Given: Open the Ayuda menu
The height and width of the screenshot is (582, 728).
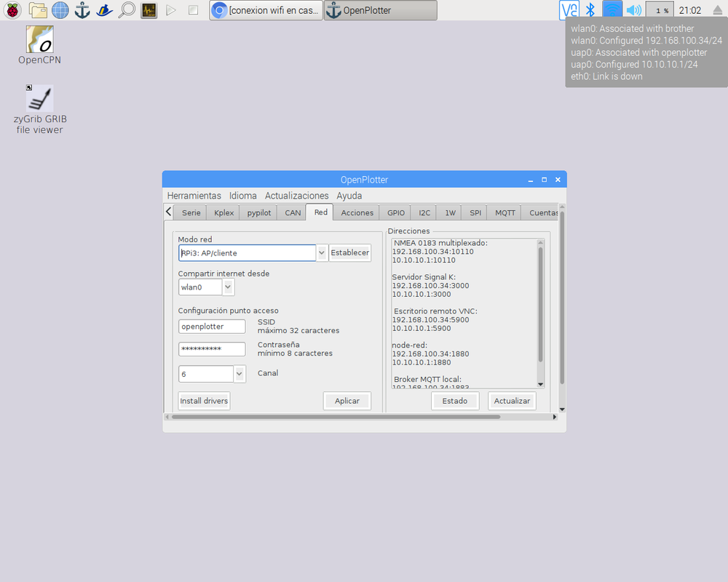Looking at the screenshot, I should coord(349,196).
